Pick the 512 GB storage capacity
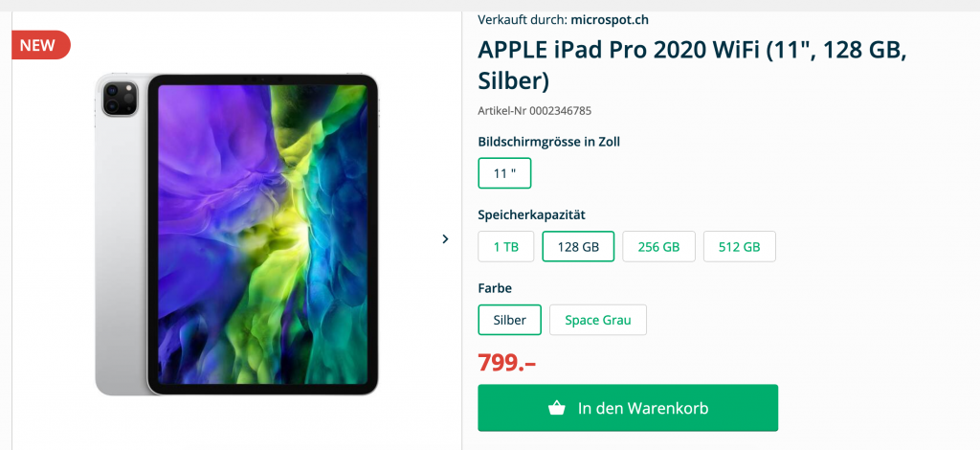 point(740,246)
